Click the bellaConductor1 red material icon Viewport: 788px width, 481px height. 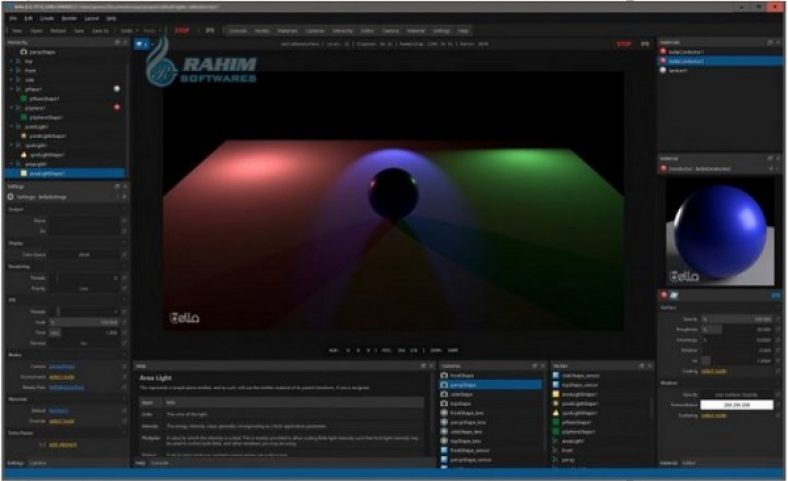click(x=663, y=51)
